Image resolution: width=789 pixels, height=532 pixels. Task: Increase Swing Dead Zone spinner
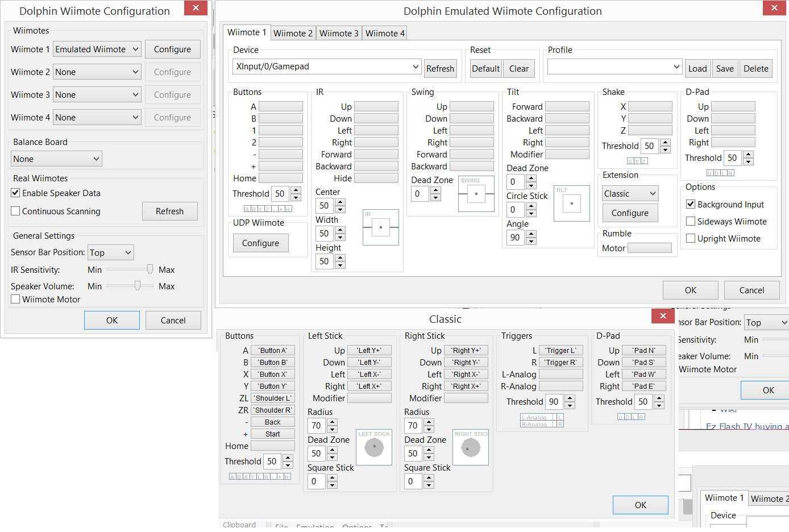coord(435,190)
